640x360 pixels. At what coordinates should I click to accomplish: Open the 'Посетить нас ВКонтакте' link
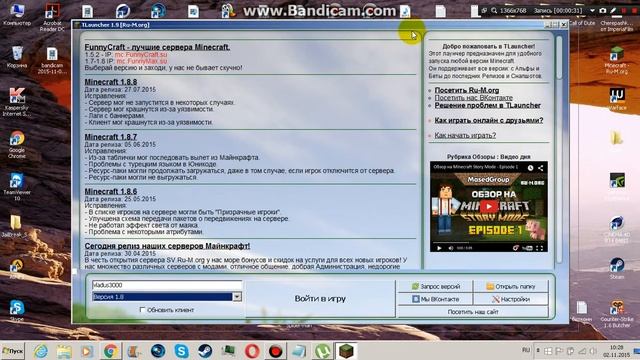(473, 98)
